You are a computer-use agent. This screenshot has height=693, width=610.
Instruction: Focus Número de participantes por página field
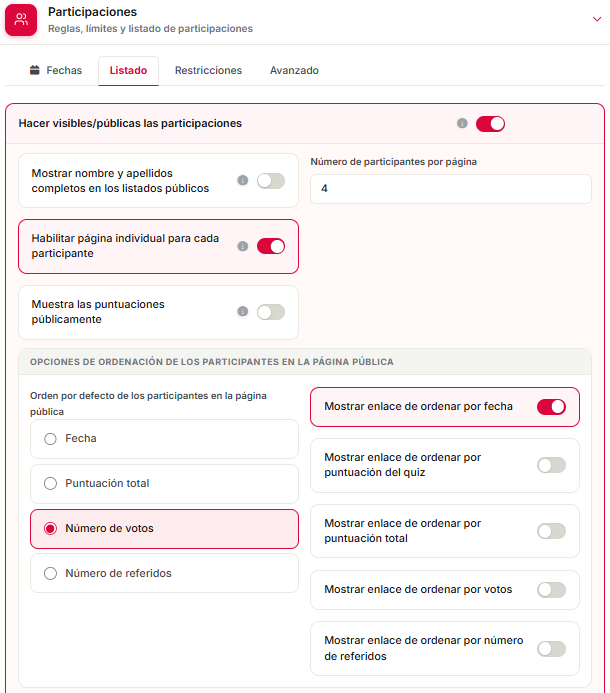point(450,189)
